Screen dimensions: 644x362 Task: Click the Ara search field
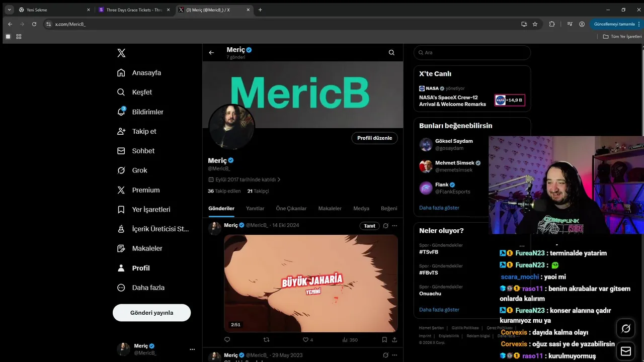tap(472, 52)
